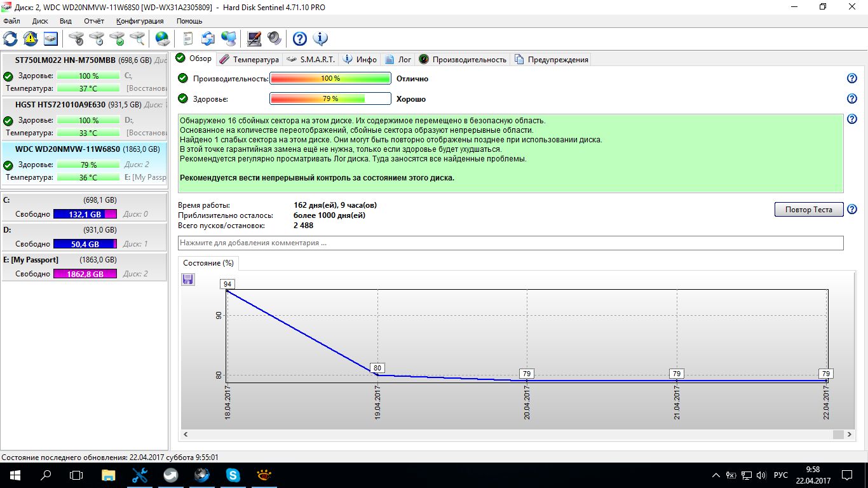
Task: Open File Explorer from the taskbar
Action: pos(109,475)
